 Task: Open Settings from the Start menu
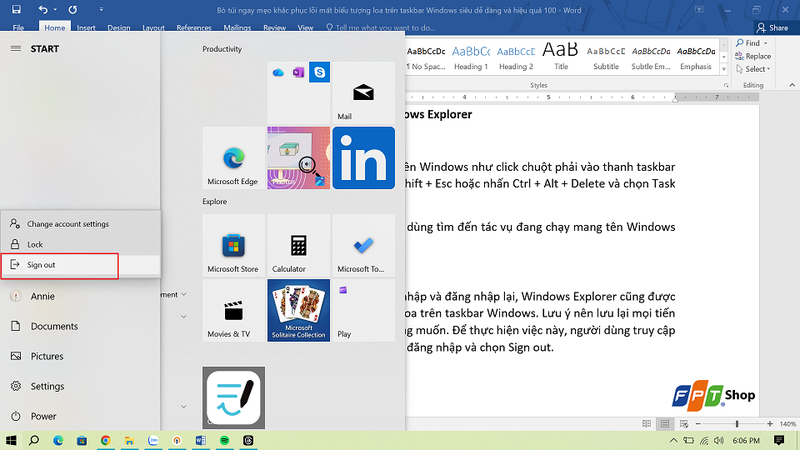click(80, 386)
